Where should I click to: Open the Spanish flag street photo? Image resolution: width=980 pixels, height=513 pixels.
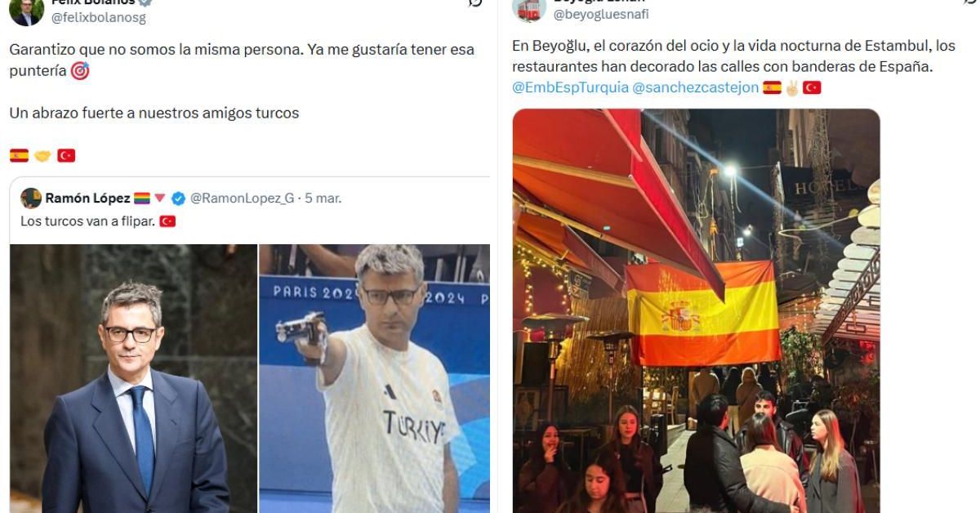point(697,310)
